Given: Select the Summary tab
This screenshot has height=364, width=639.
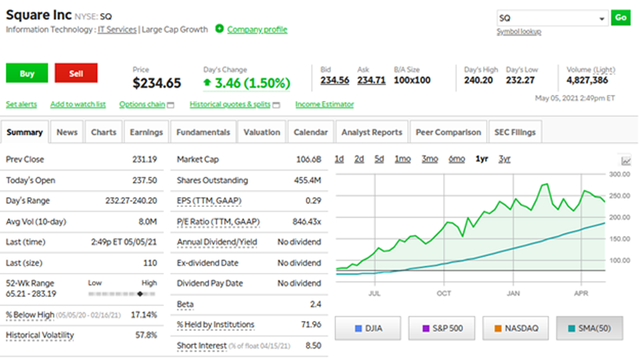Looking at the screenshot, I should [x=25, y=132].
